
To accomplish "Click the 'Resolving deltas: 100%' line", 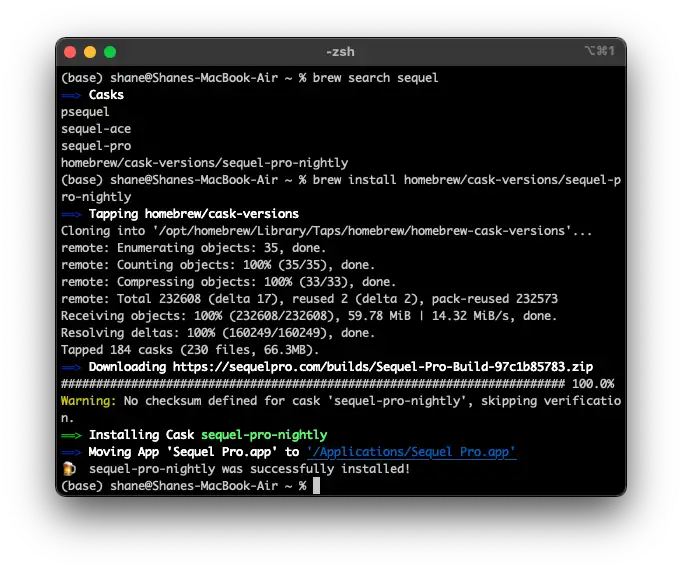I will [217, 333].
